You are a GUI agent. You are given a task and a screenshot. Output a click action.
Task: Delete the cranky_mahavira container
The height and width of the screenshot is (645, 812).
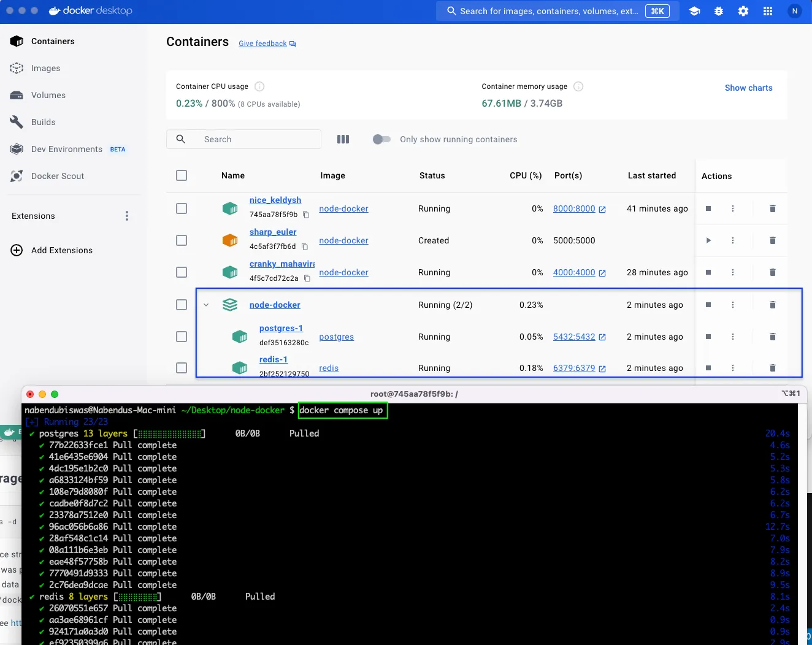click(x=773, y=272)
